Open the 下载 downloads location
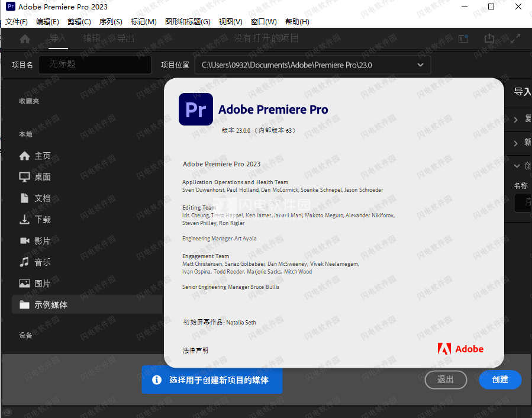Image resolution: width=532 pixels, height=418 pixels. tap(36, 220)
